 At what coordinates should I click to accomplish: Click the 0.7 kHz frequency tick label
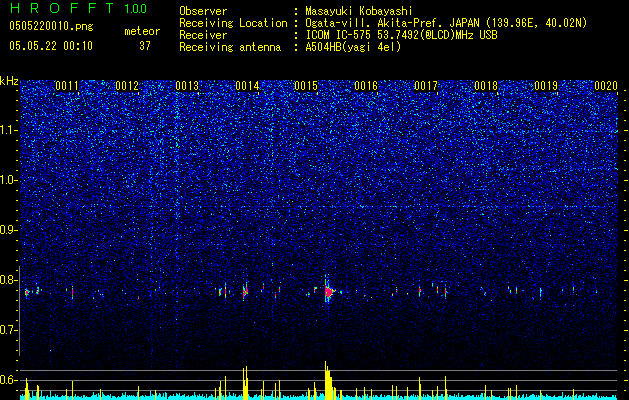(x=9, y=330)
